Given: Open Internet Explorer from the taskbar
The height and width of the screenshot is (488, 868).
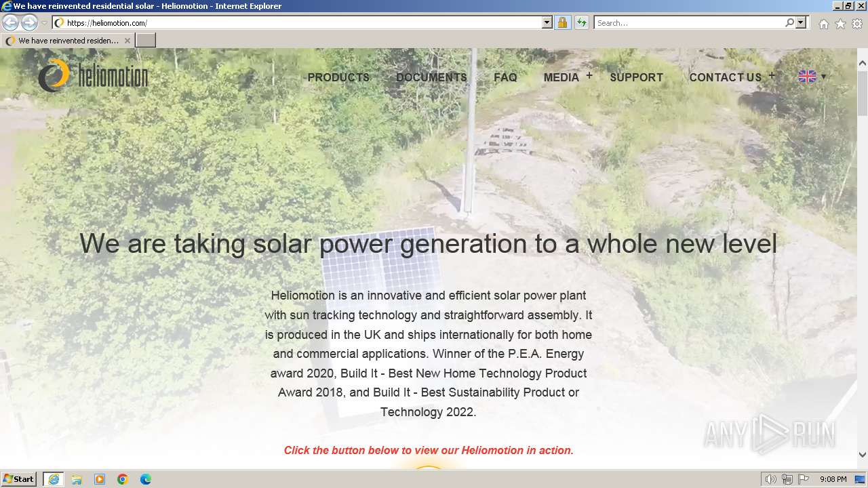Looking at the screenshot, I should 54,479.
